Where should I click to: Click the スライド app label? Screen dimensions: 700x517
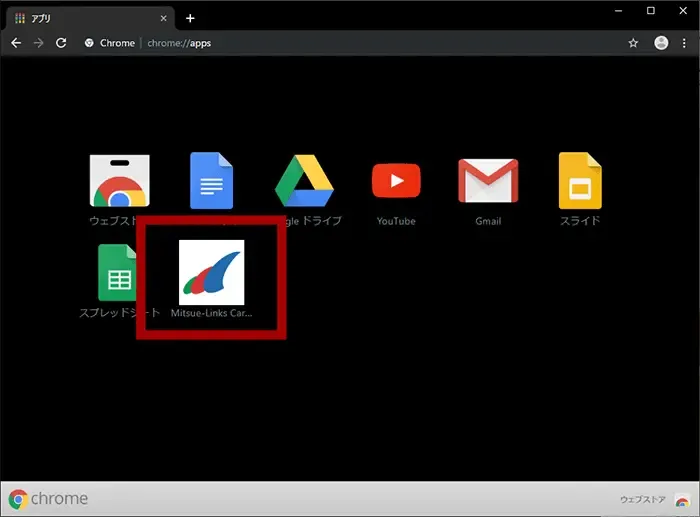point(580,221)
